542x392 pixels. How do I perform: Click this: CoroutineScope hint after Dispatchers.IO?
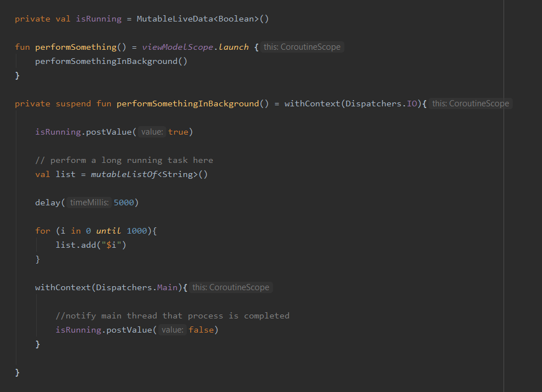click(471, 104)
